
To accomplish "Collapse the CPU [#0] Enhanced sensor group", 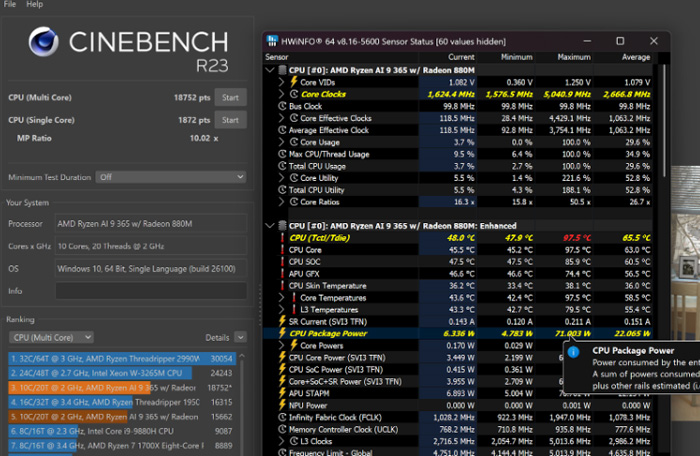I will (270, 226).
